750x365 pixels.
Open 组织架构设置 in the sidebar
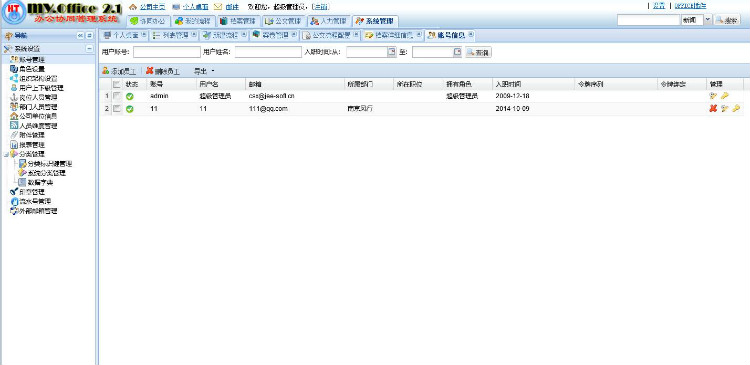(38, 78)
